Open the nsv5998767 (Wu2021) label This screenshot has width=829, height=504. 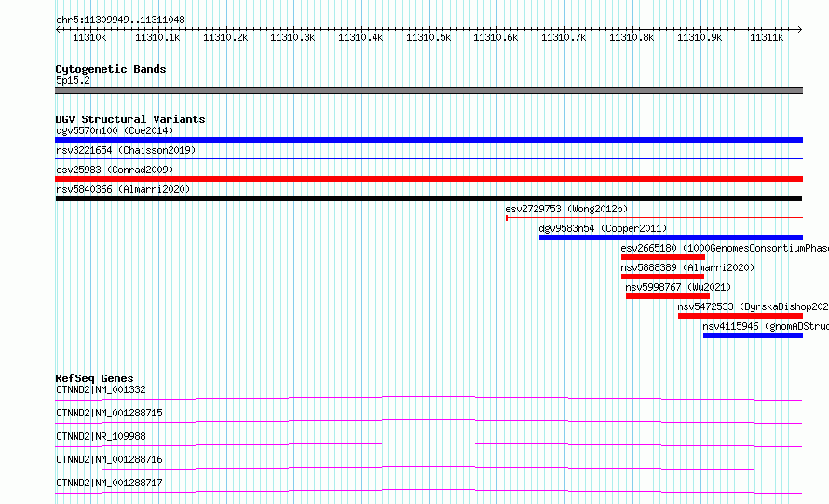678,287
